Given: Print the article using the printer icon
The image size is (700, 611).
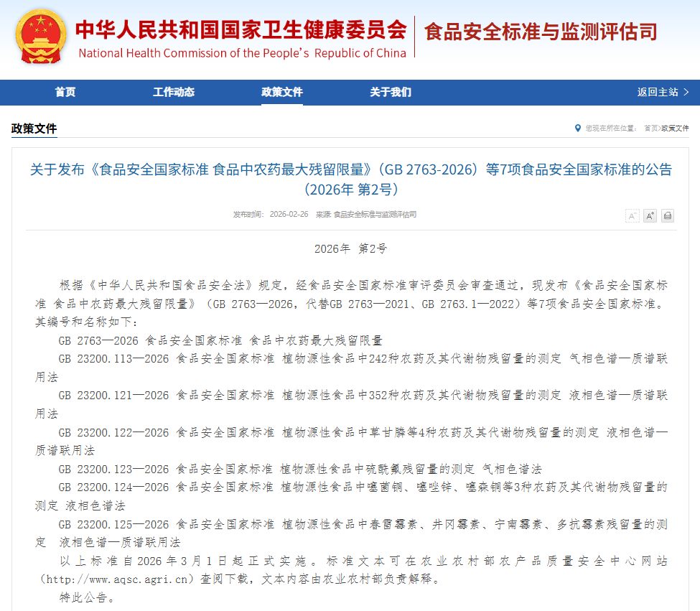Looking at the screenshot, I should coord(668,215).
